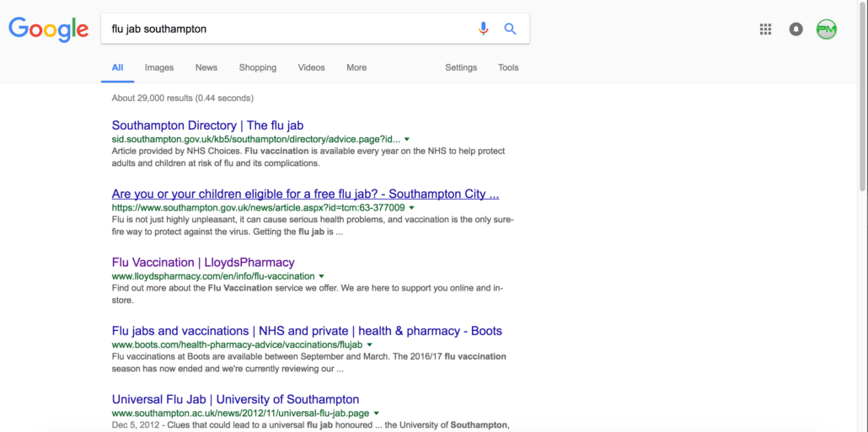Click the blue magnifier search icon
The height and width of the screenshot is (432, 868).
tap(510, 29)
